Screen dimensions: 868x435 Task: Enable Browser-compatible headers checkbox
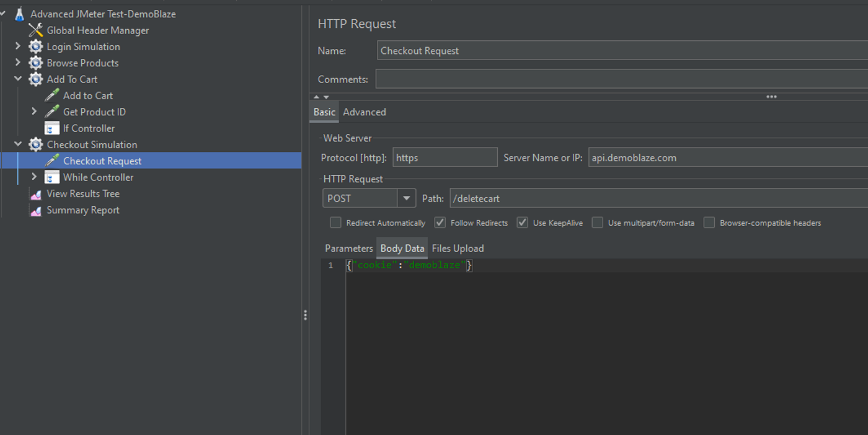pos(709,222)
